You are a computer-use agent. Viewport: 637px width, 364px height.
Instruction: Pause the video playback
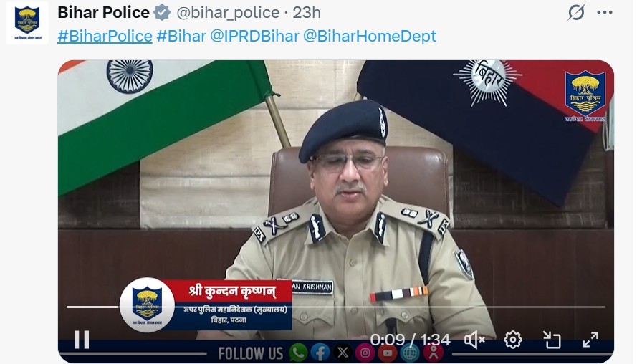click(82, 340)
